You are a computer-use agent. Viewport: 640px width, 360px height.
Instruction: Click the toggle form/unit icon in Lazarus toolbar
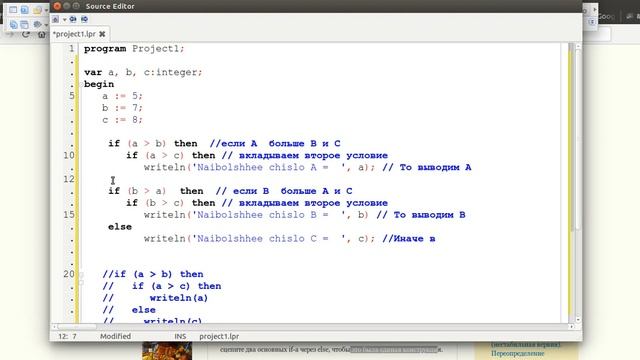(24, 10)
